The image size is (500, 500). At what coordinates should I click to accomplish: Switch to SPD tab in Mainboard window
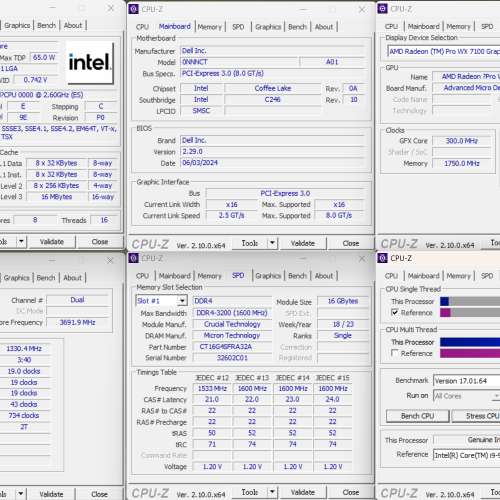[238, 27]
